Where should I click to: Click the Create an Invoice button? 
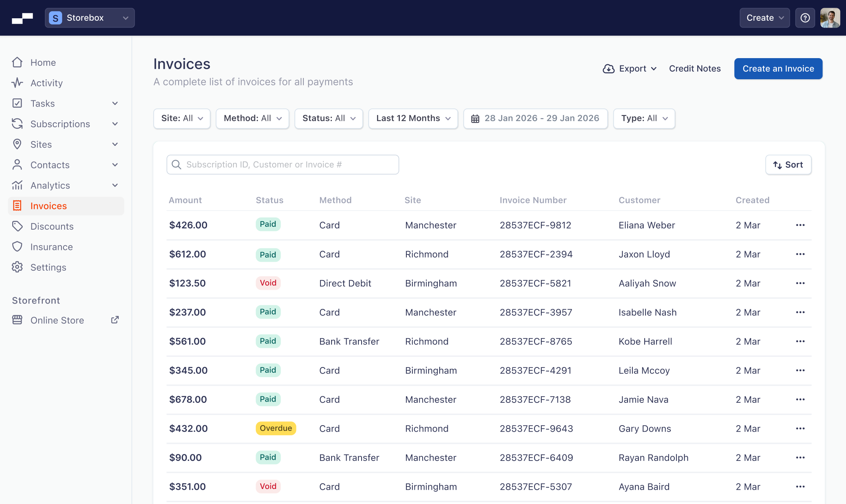778,68
